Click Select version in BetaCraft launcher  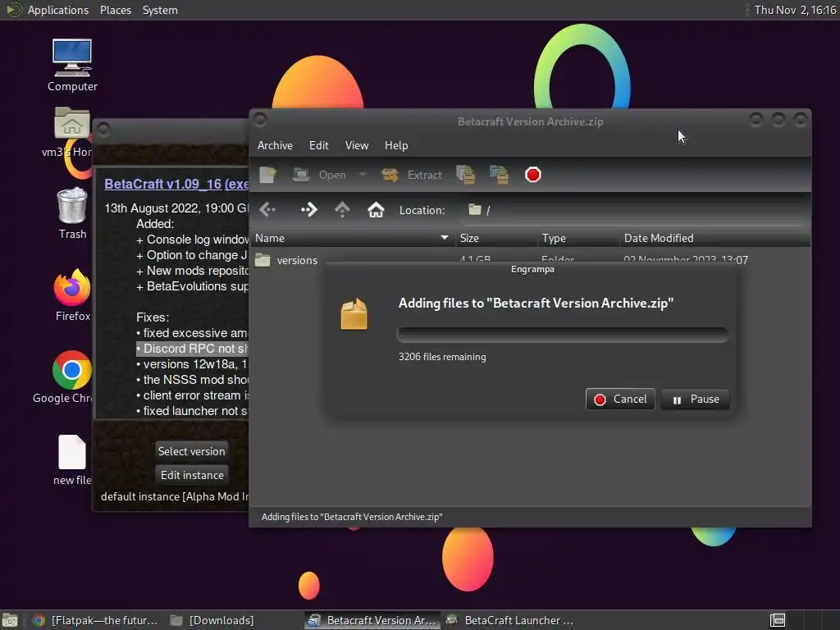(x=191, y=451)
